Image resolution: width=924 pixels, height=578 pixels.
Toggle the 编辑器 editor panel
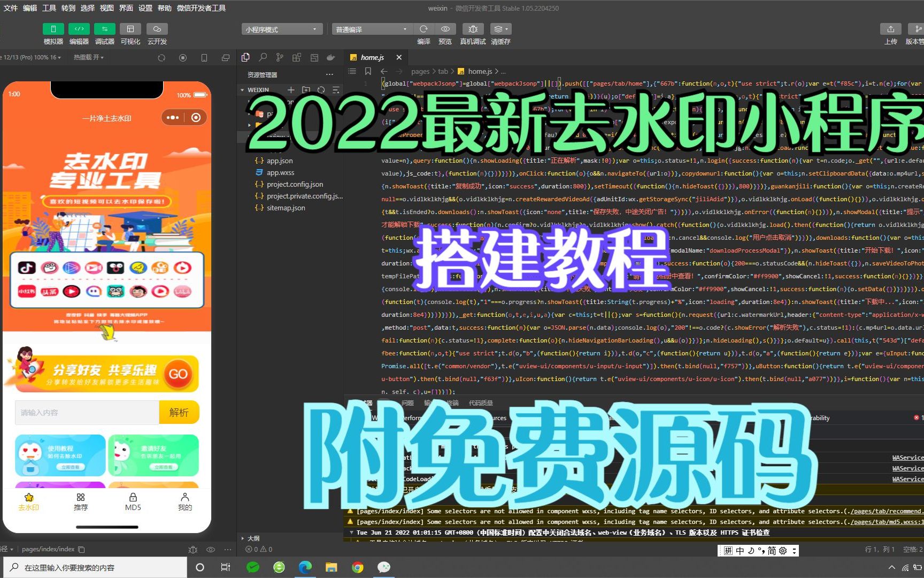79,29
